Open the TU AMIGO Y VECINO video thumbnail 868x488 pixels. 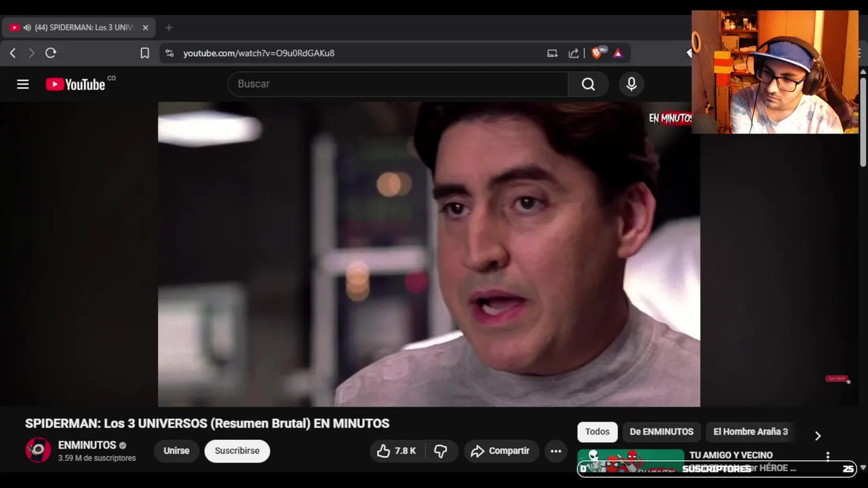pyautogui.click(x=631, y=461)
